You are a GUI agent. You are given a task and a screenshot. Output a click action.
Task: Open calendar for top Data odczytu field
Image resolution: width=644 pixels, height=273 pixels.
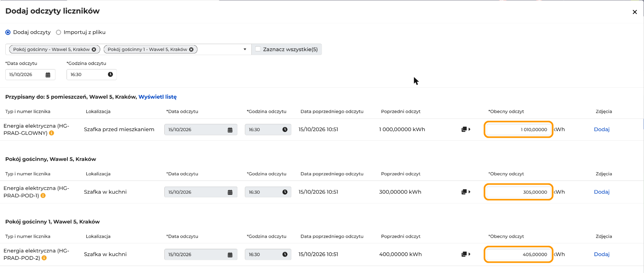(48, 75)
